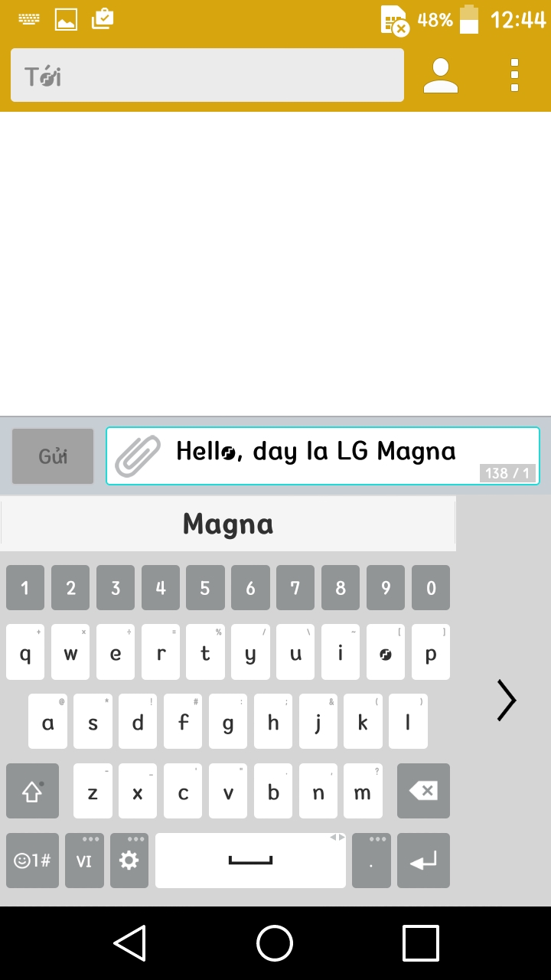Tap the clipboard notification icon in the status bar
551x980 pixels.
(x=103, y=18)
